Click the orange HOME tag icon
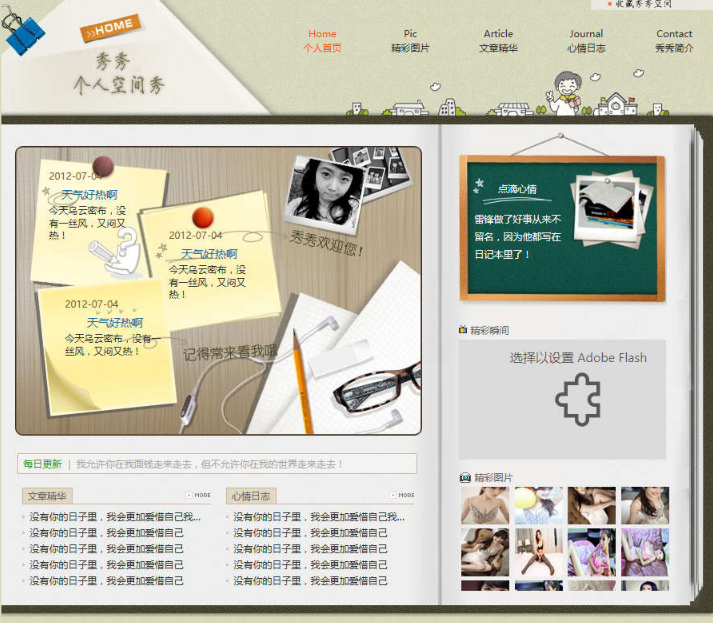Image resolution: width=713 pixels, height=623 pixels. pyautogui.click(x=111, y=27)
